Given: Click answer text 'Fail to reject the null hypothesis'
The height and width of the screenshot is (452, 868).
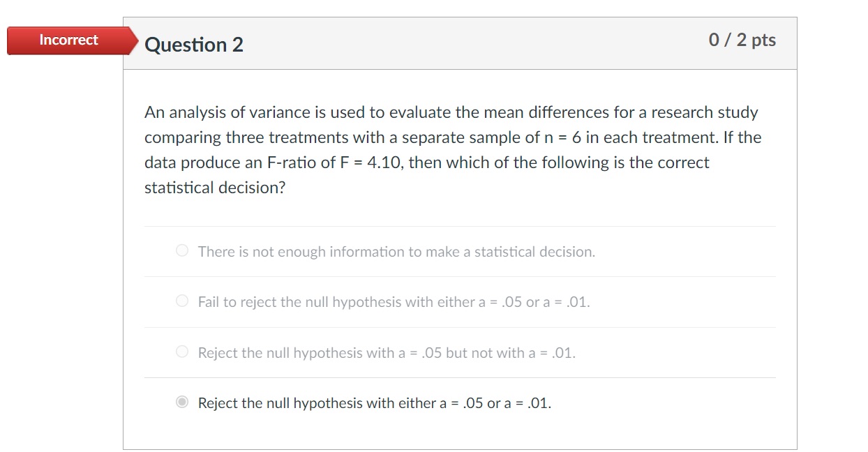Looking at the screenshot, I should point(394,302).
